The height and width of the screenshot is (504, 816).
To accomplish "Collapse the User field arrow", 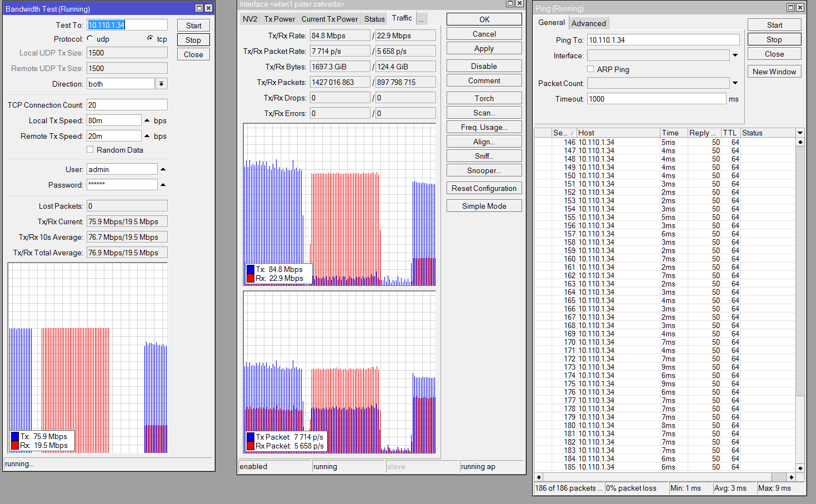I will coord(163,169).
